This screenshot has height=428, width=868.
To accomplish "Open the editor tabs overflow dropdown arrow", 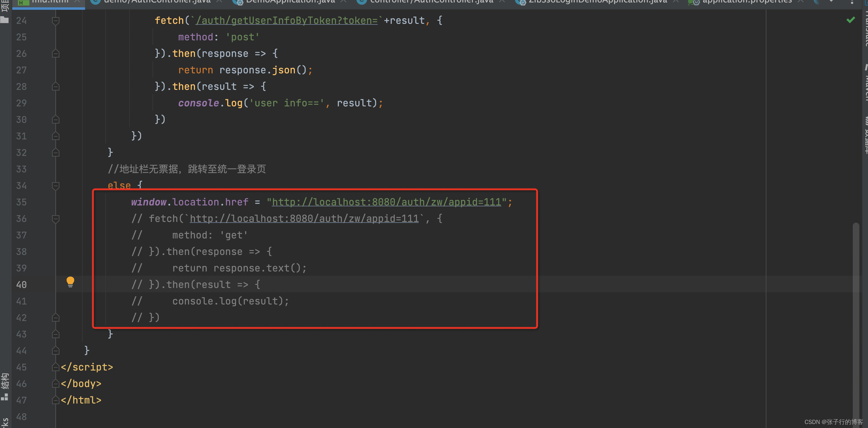I will pos(831,2).
